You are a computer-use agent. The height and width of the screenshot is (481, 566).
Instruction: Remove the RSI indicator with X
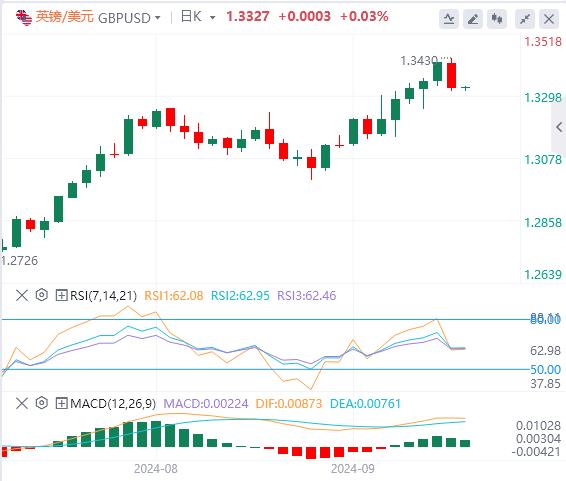tap(22, 296)
